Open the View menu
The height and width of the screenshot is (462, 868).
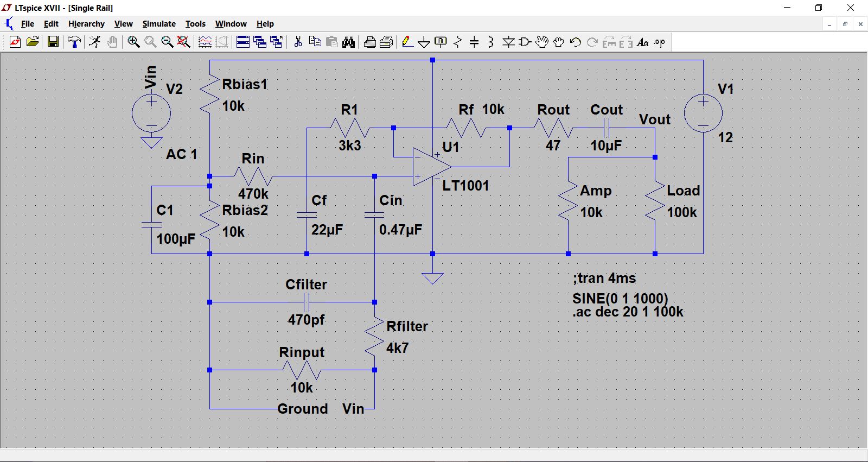123,24
